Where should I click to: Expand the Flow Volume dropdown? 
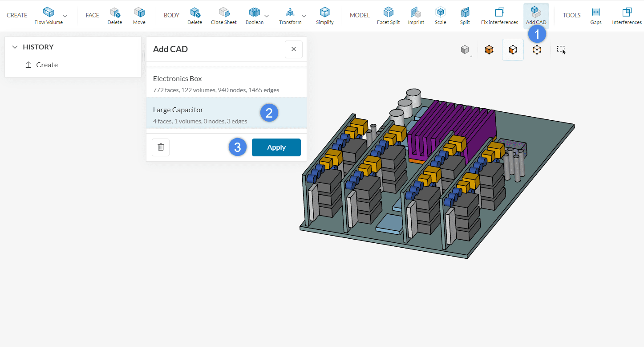pos(65,16)
